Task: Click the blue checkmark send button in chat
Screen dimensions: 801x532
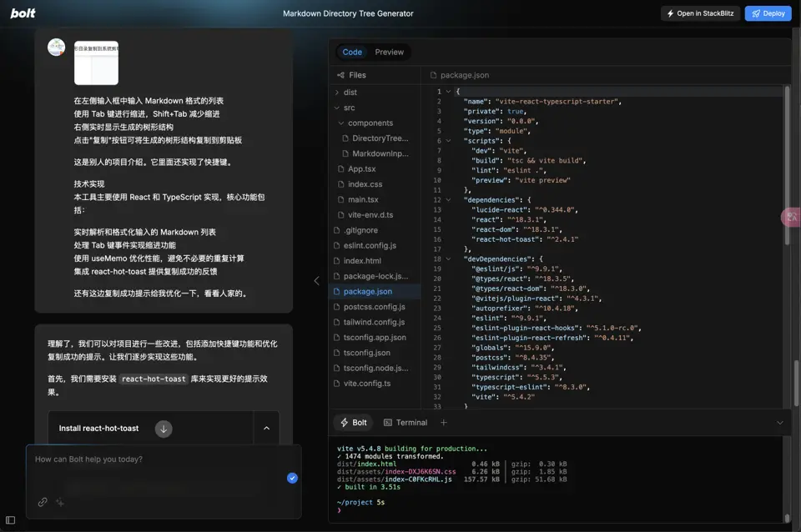Action: click(x=292, y=478)
